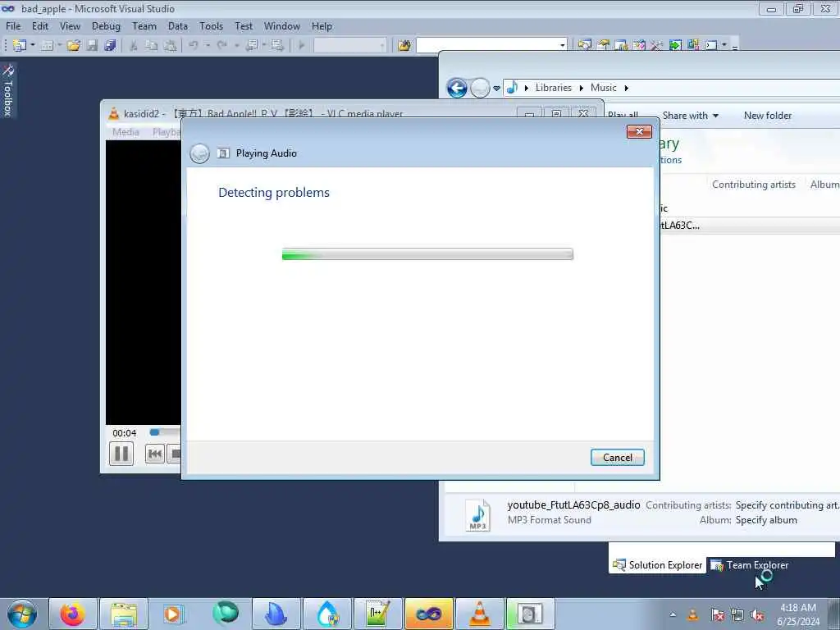Click the Start Debugging play icon
The image size is (840, 630).
click(301, 46)
